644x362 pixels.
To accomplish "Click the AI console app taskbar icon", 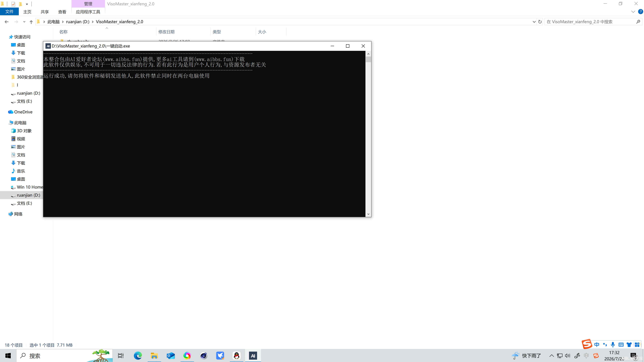I will (253, 355).
